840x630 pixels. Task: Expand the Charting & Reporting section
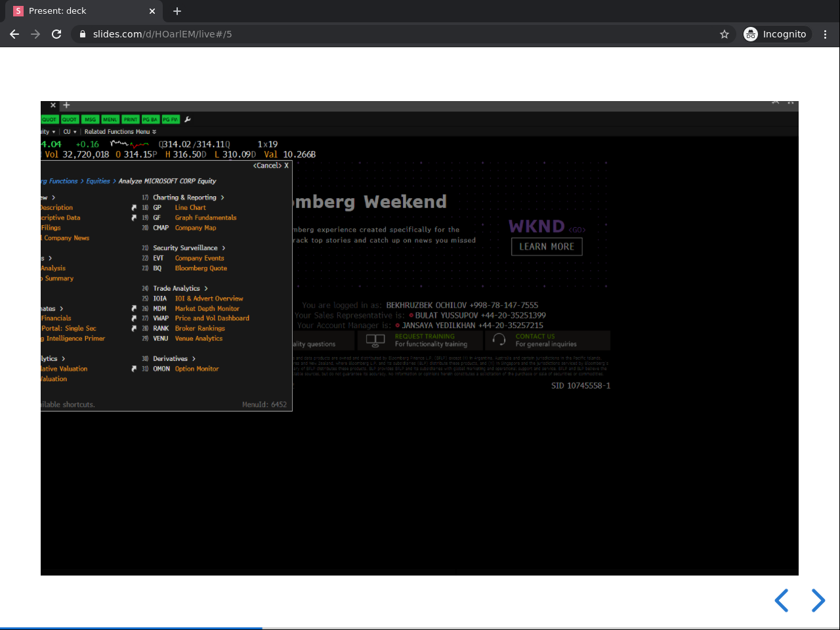coord(222,198)
